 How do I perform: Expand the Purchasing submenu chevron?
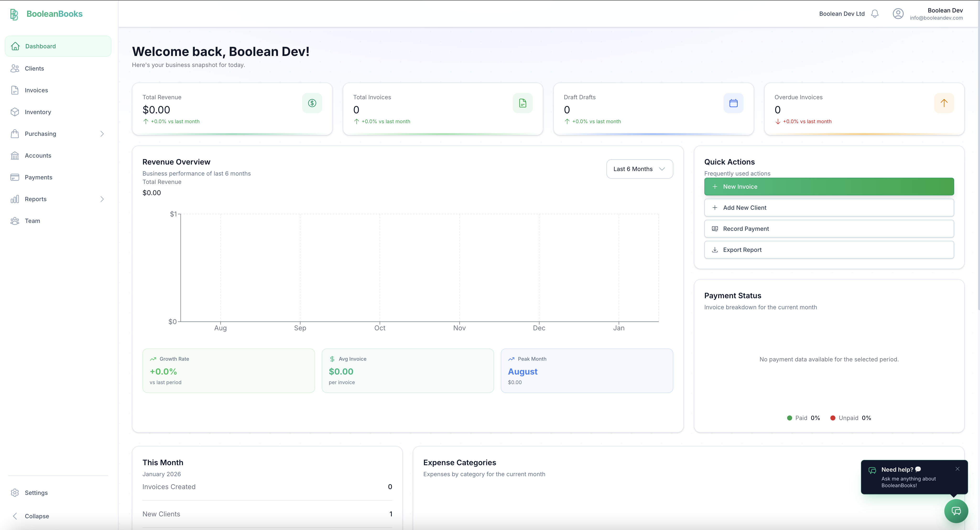(x=102, y=134)
